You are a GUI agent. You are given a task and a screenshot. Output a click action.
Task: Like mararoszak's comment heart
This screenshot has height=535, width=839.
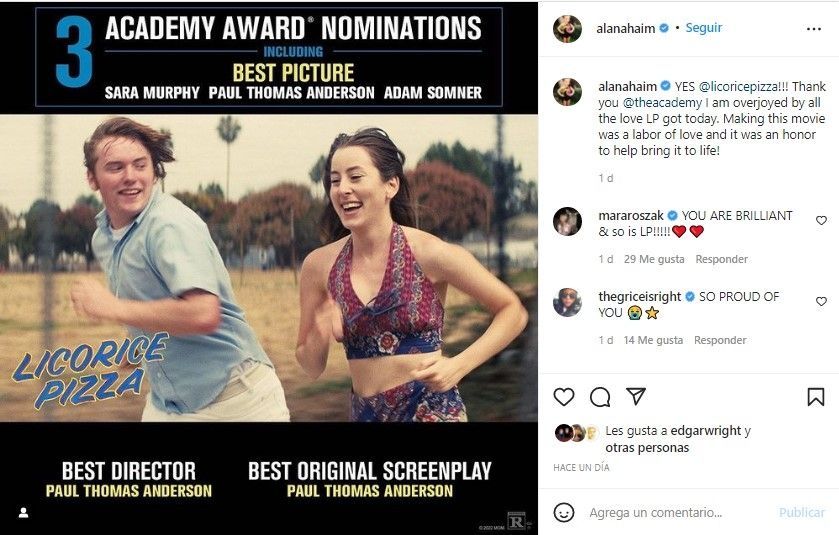[822, 220]
